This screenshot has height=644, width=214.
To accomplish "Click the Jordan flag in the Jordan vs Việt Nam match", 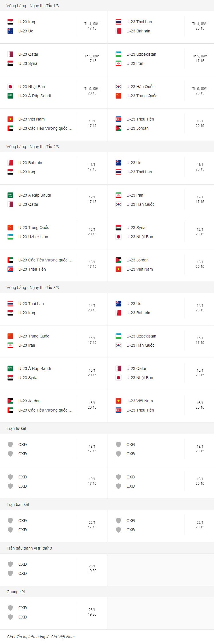I will click(118, 260).
